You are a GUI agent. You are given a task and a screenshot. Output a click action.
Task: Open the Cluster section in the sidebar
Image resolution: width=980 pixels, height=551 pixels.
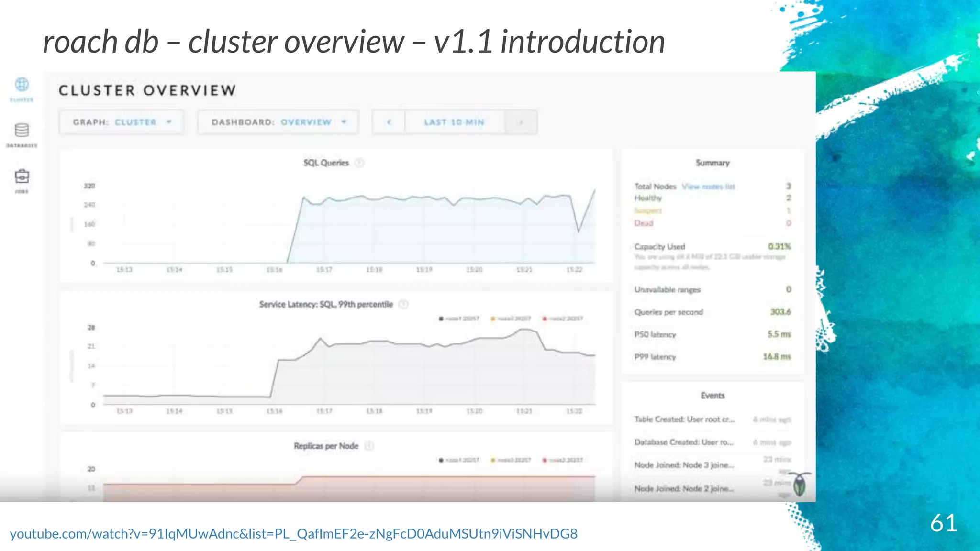[x=22, y=89]
